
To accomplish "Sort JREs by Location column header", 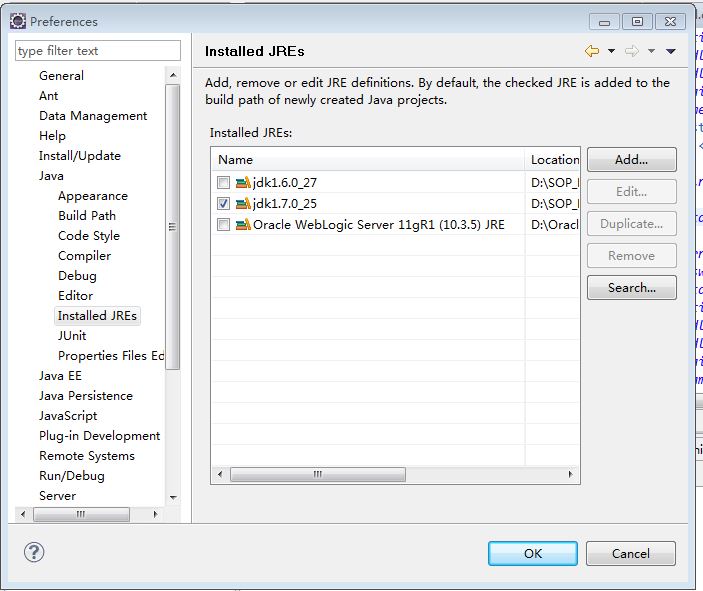I will point(552,160).
